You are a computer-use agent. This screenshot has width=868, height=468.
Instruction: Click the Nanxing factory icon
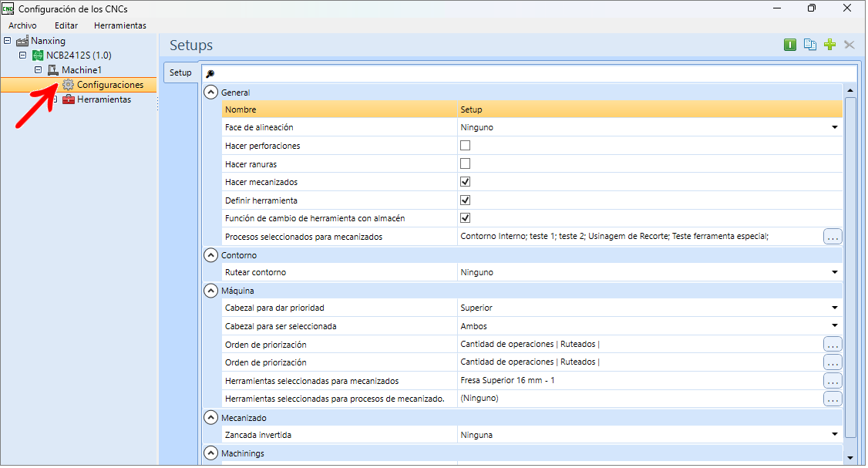click(x=22, y=41)
